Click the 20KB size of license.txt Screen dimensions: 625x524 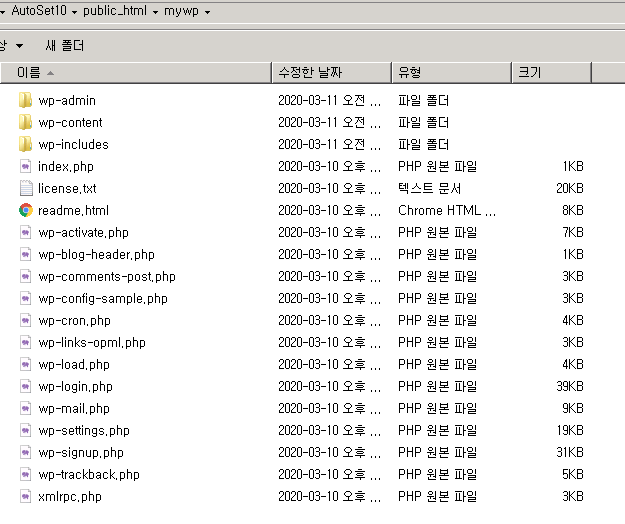(x=570, y=188)
